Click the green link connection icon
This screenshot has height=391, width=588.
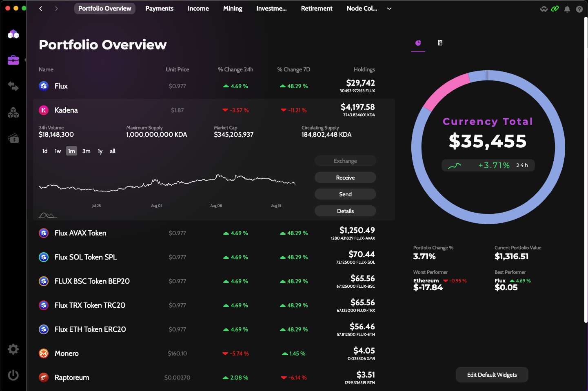(555, 9)
